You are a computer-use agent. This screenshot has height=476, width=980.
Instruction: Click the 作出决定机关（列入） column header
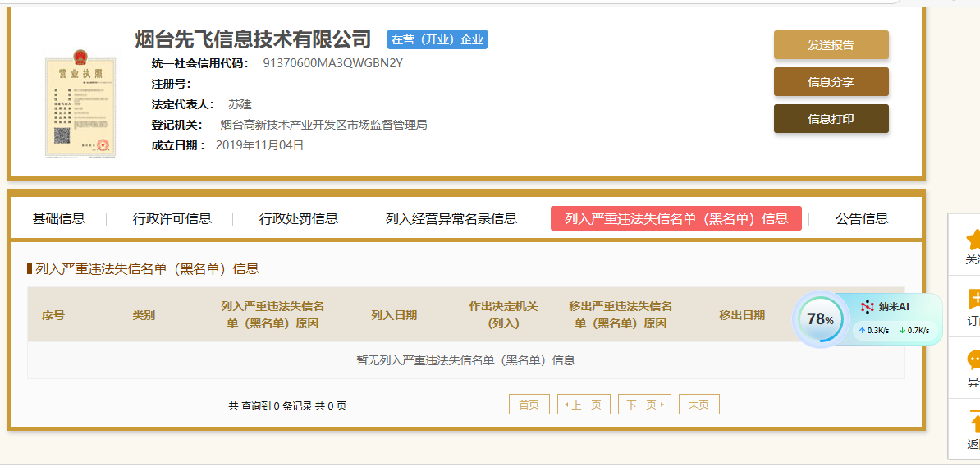504,315
